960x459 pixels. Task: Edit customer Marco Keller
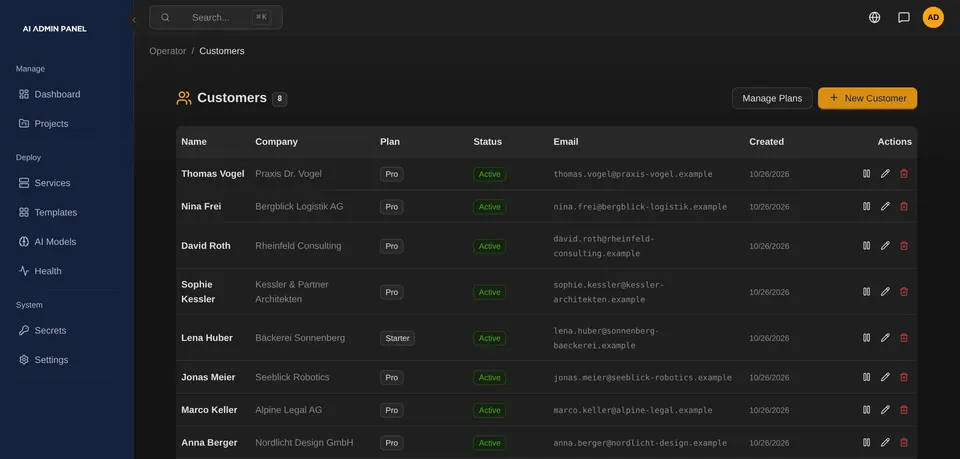[885, 410]
